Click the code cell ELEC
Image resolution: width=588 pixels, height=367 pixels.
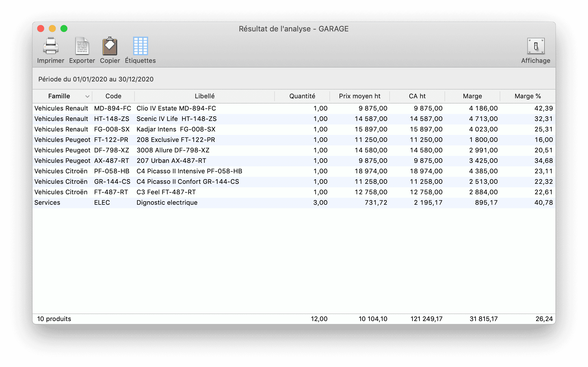[102, 203]
